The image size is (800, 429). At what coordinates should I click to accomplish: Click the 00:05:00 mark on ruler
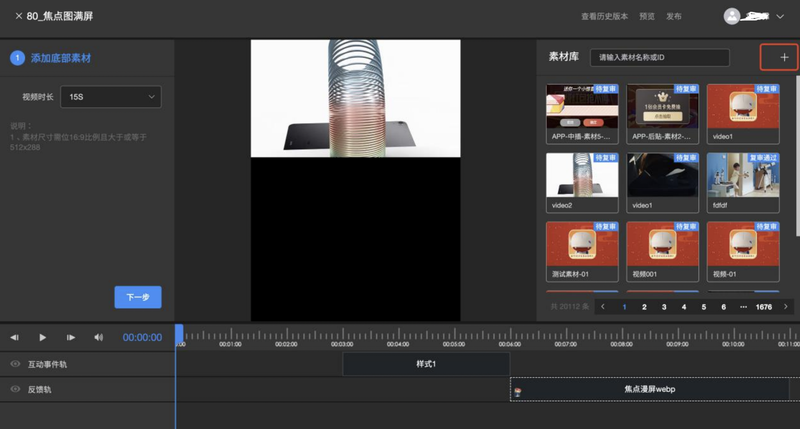(454, 344)
